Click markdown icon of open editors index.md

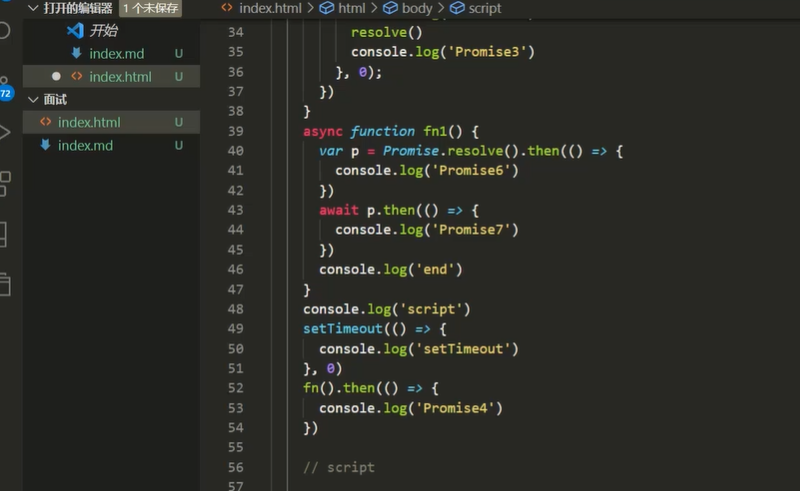(x=77, y=53)
